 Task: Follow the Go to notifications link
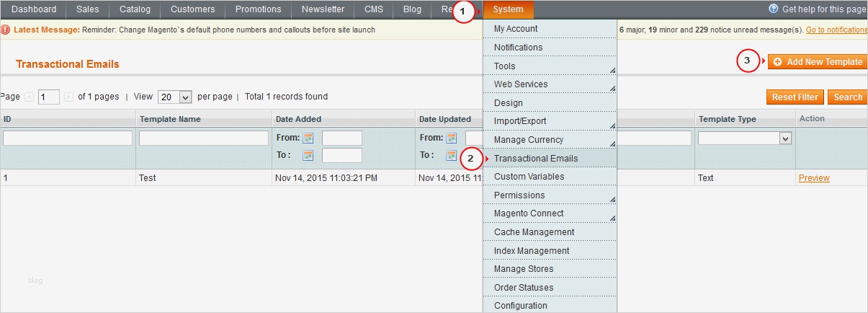pyautogui.click(x=836, y=30)
